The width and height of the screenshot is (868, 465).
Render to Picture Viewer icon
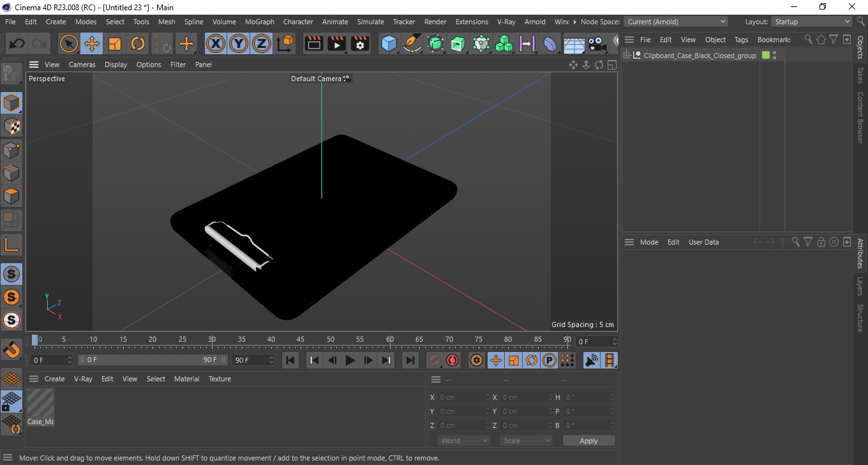pyautogui.click(x=337, y=43)
